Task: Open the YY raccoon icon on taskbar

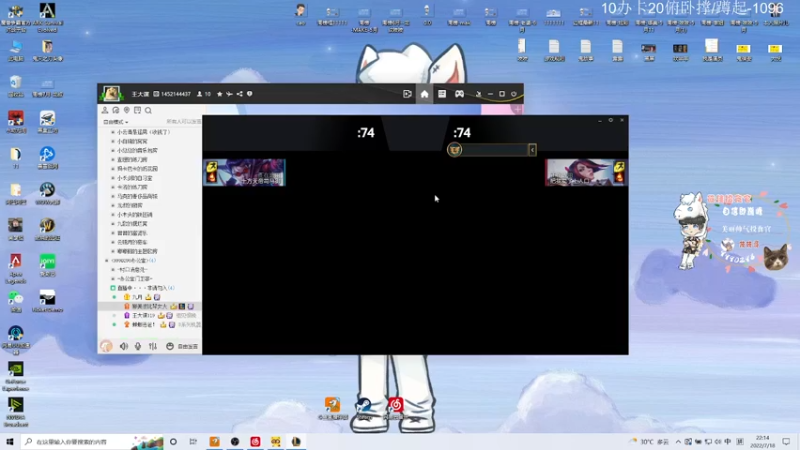Action: pos(276,441)
